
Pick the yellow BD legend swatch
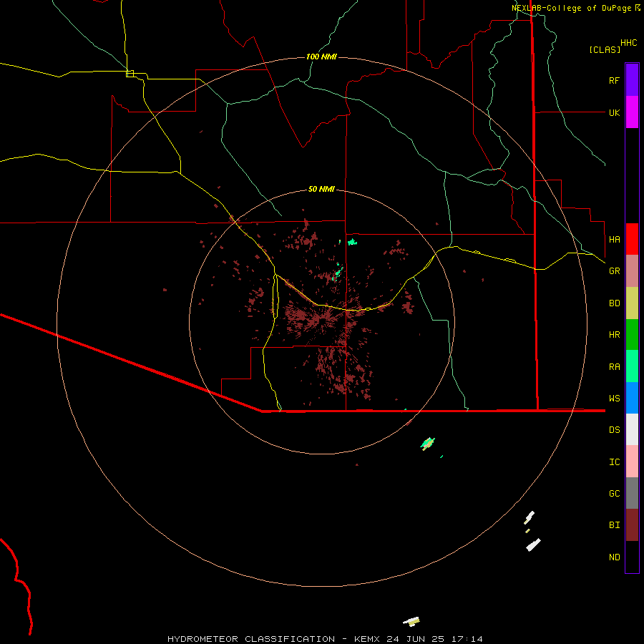pos(632,303)
